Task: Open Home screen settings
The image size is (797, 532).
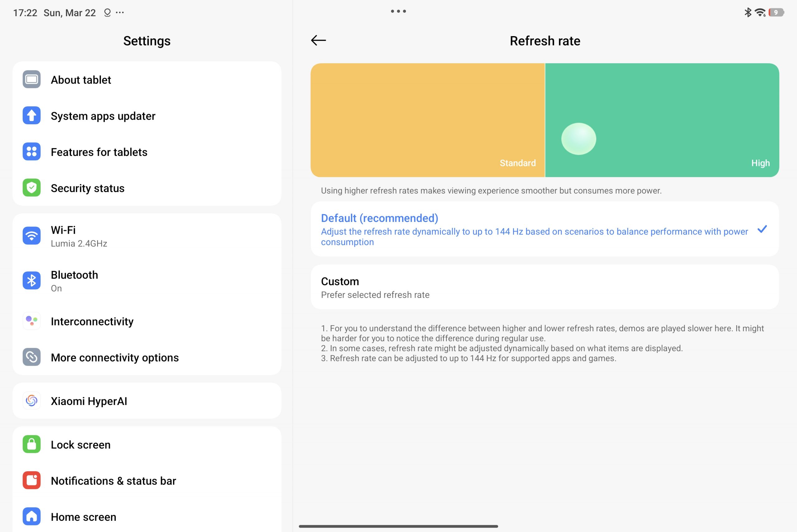Action: pyautogui.click(x=147, y=516)
